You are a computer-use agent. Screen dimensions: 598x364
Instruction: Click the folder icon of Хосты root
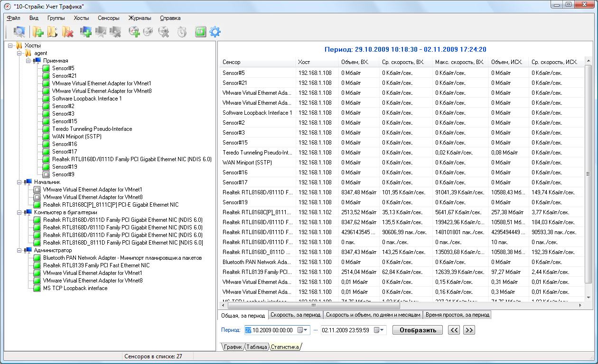[x=19, y=45]
